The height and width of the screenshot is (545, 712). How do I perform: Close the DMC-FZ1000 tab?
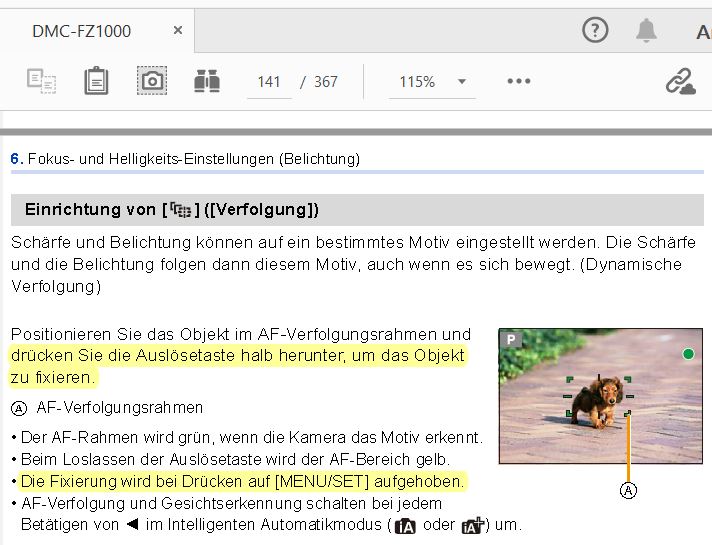click(x=178, y=30)
